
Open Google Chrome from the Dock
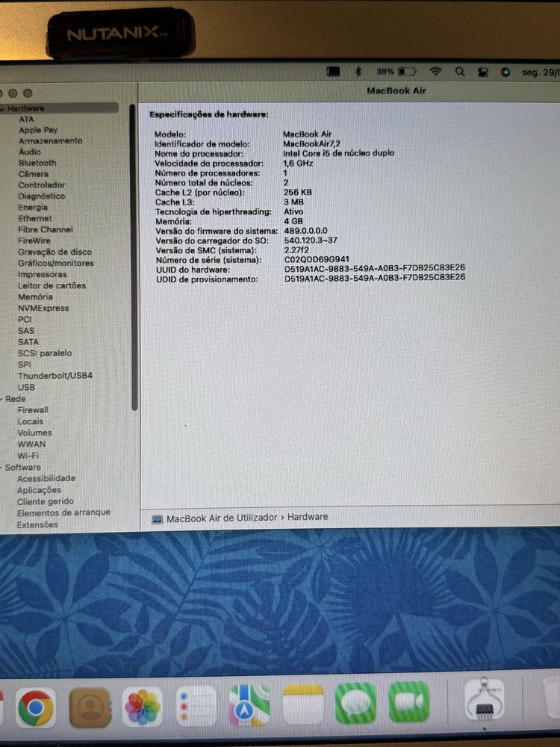[x=35, y=707]
